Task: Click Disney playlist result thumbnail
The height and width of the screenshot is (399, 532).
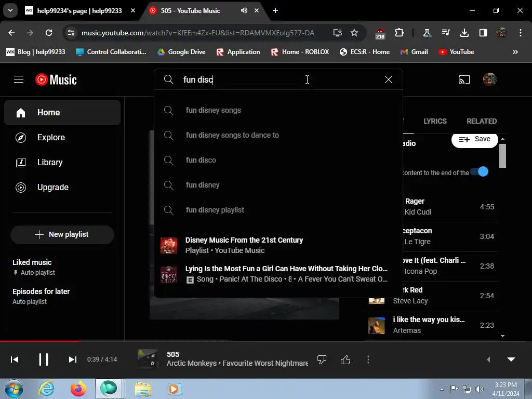Action: pos(169,246)
